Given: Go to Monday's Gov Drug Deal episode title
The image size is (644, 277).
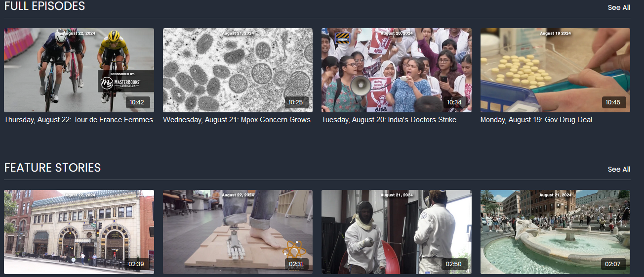Looking at the screenshot, I should coord(536,120).
